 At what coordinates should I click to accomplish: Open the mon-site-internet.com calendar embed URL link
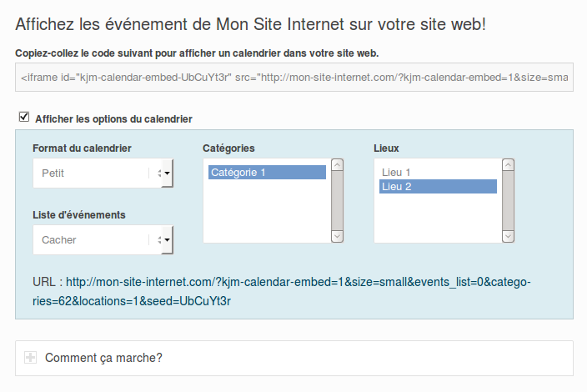282,291
